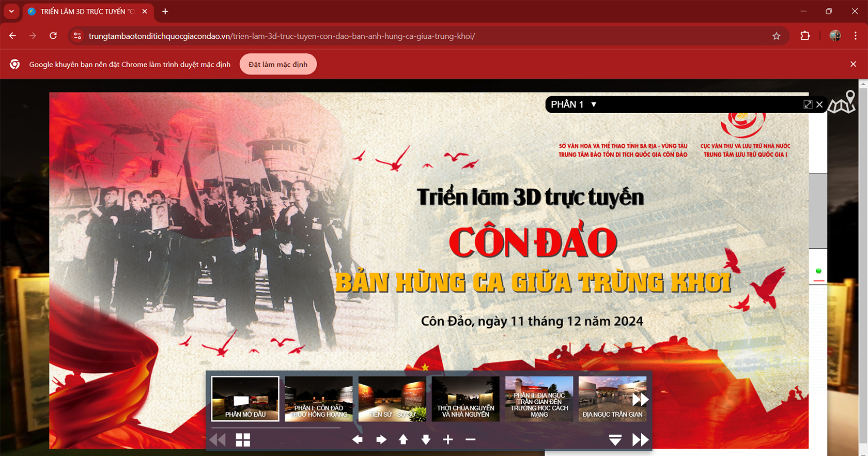Skip forward with the control bar double-arrow
868x456 pixels.
pyautogui.click(x=640, y=439)
